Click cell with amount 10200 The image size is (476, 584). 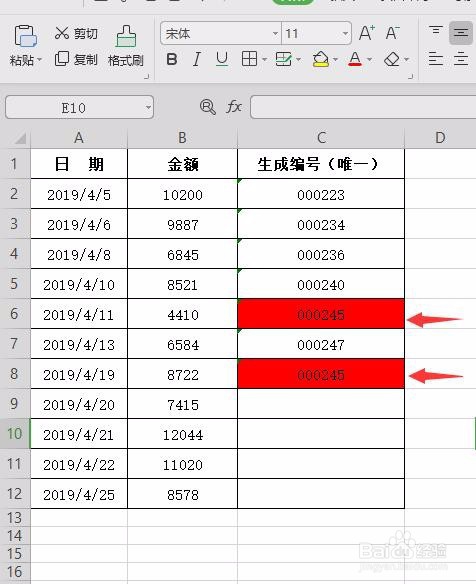(x=183, y=194)
